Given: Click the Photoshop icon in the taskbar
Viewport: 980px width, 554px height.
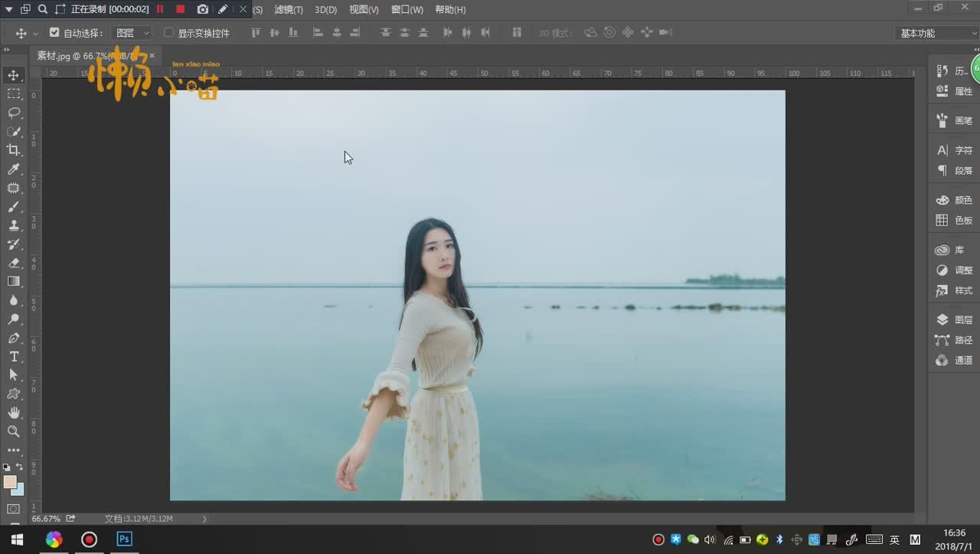Looking at the screenshot, I should click(x=124, y=539).
